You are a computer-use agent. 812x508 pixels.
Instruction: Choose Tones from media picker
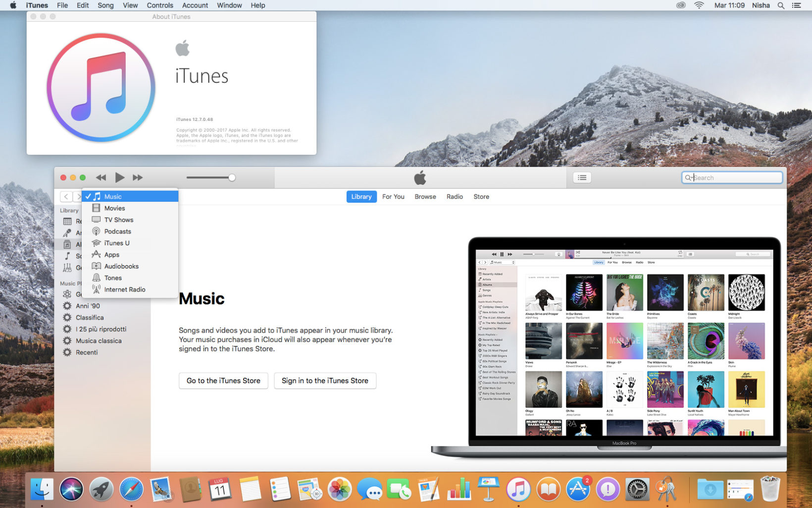[x=130, y=278]
